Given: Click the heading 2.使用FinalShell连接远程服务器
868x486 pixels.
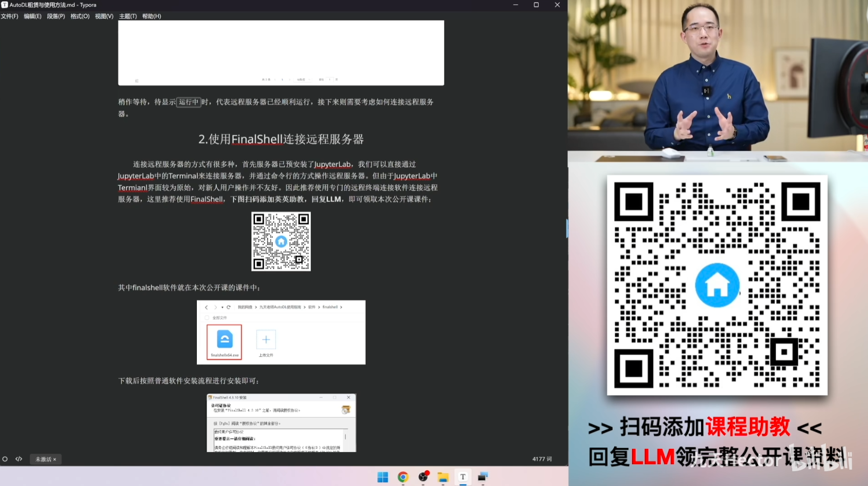Looking at the screenshot, I should 281,139.
